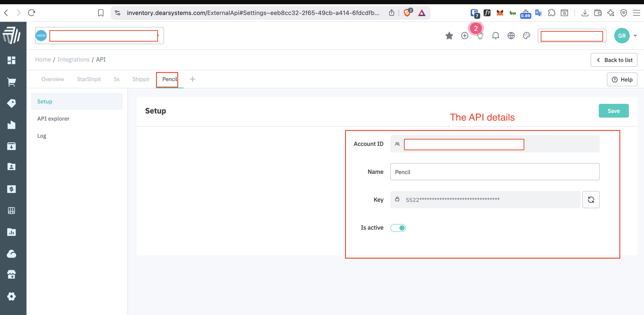644x315 pixels.
Task: Expand the GR user account dropdown
Action: point(635,36)
